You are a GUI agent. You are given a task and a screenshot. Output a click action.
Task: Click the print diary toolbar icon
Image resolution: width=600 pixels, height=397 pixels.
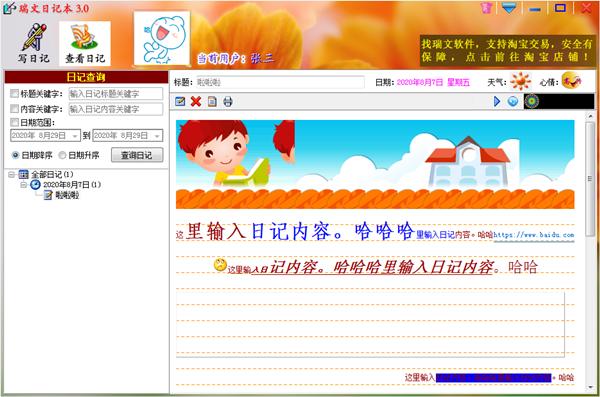(x=228, y=101)
